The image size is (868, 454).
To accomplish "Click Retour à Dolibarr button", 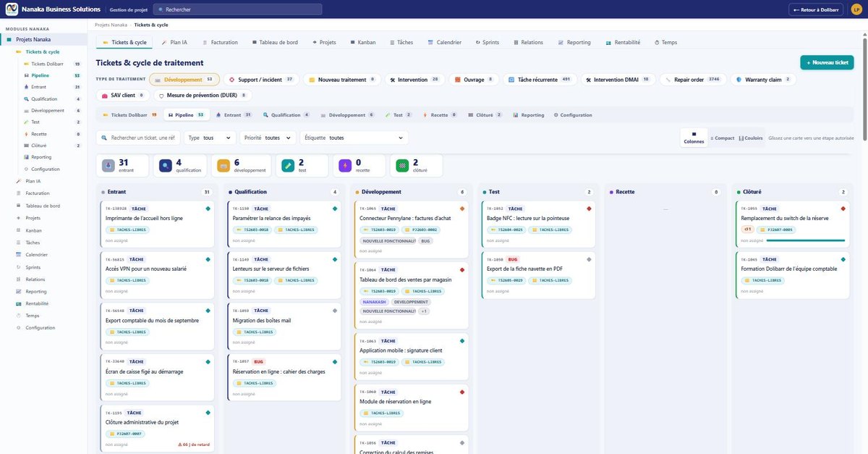I will click(x=816, y=9).
